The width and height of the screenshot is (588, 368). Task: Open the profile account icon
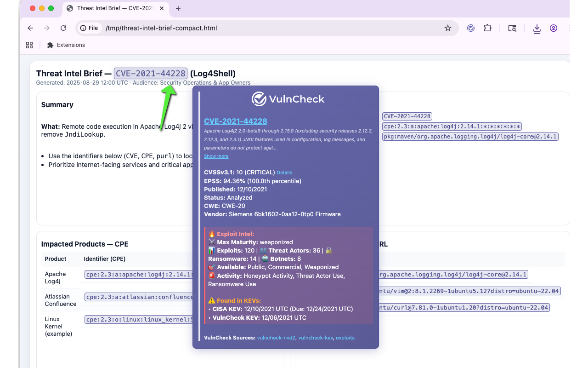554,28
